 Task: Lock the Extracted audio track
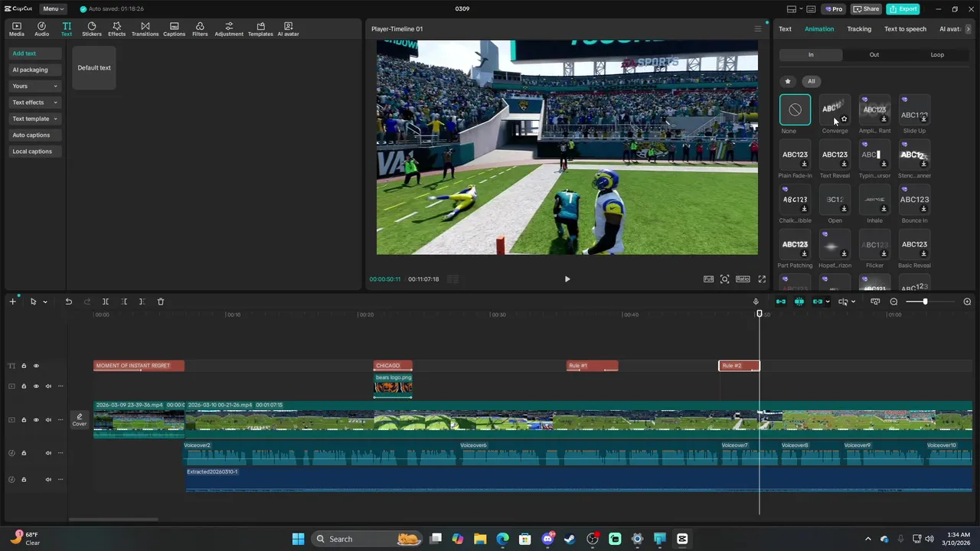point(24,480)
